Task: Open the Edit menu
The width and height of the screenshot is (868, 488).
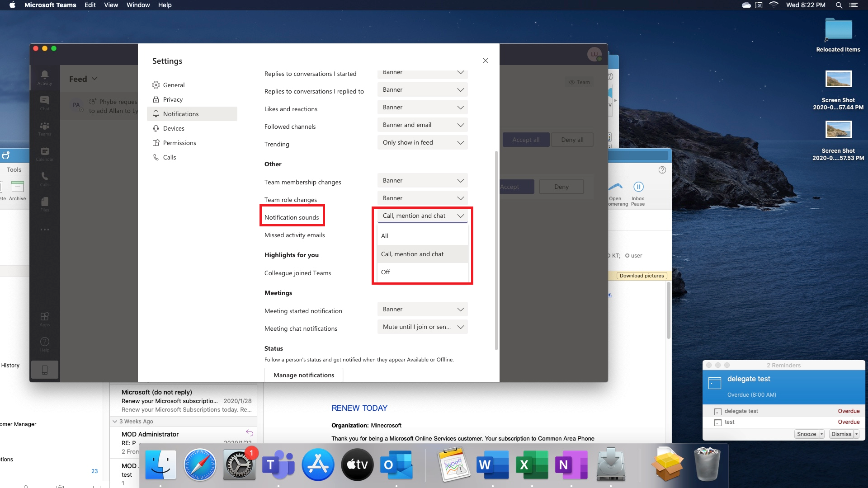Action: click(x=90, y=5)
